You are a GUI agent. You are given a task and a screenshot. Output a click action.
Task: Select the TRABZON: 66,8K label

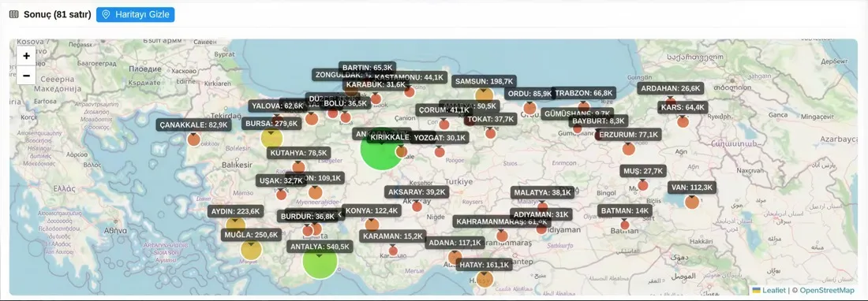(584, 93)
